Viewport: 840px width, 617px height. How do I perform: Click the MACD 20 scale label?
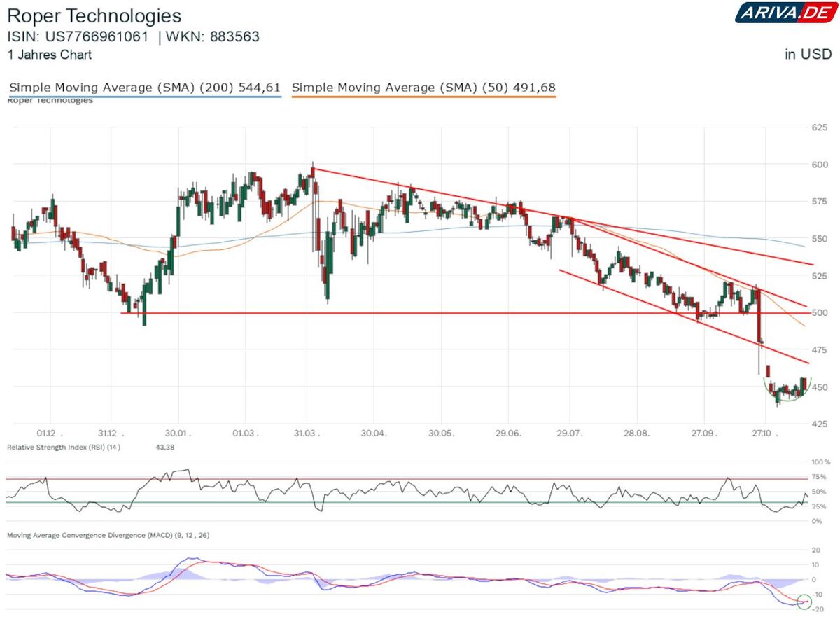[x=815, y=550]
